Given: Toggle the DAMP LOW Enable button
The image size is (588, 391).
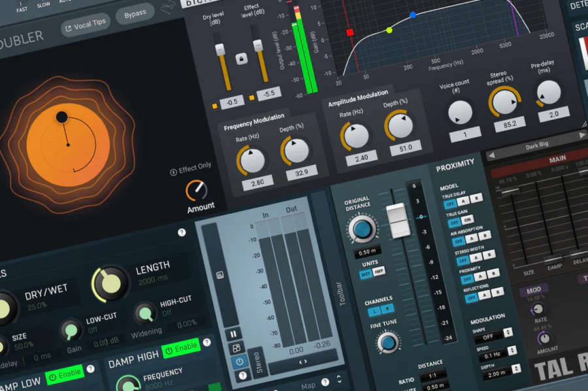Looking at the screenshot, I should tap(65, 374).
